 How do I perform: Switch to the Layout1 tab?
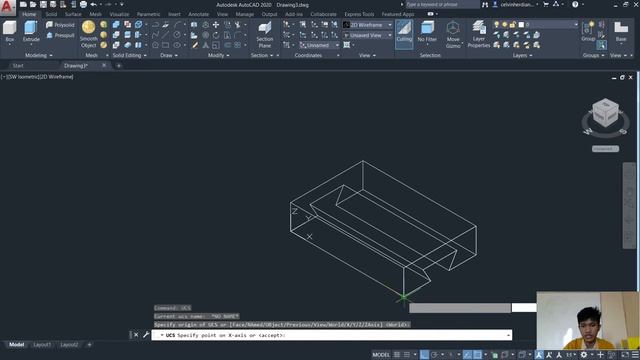pos(42,345)
